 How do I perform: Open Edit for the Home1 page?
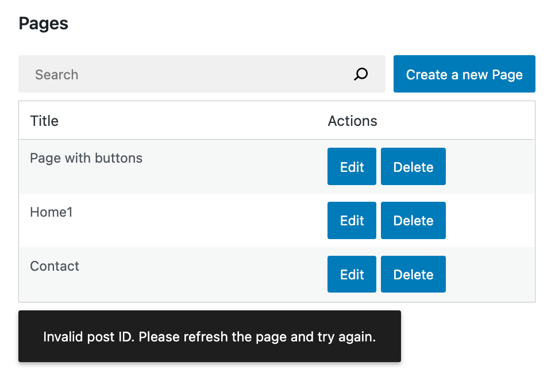[352, 220]
